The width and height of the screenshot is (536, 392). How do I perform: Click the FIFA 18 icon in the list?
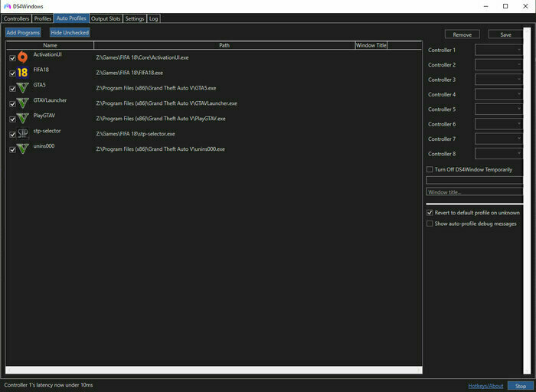click(x=22, y=73)
